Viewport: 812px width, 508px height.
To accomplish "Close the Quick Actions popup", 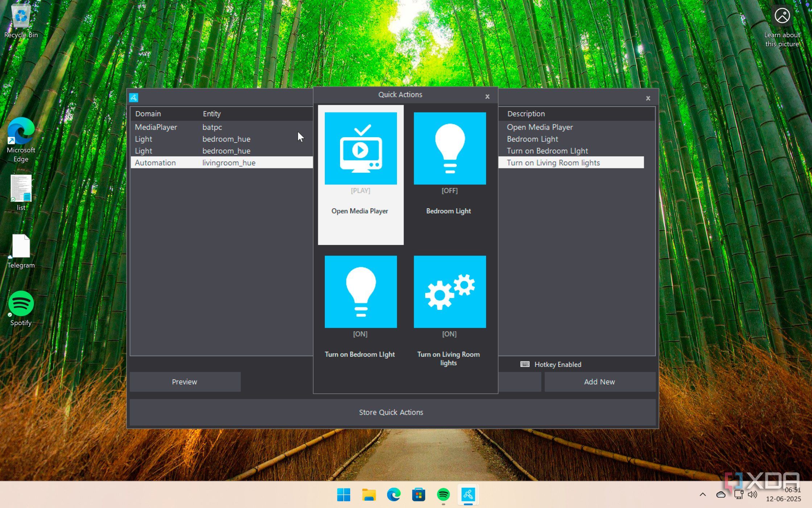I will pos(487,97).
